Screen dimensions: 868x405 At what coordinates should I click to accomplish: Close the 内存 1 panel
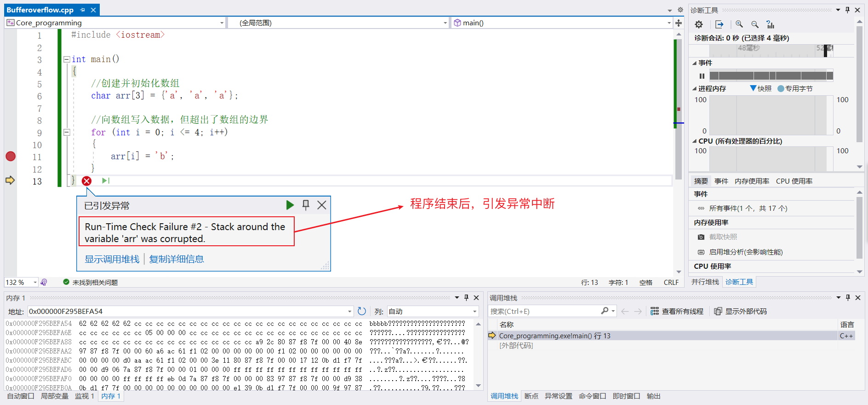click(476, 298)
